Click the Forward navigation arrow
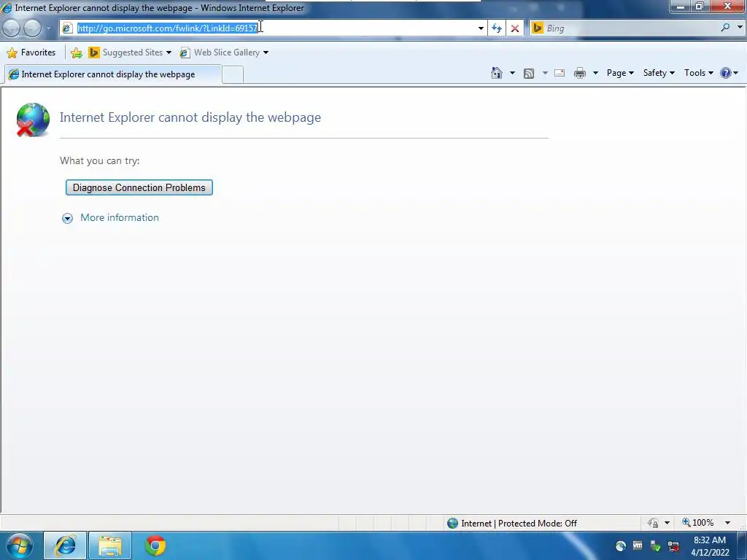 (x=32, y=28)
